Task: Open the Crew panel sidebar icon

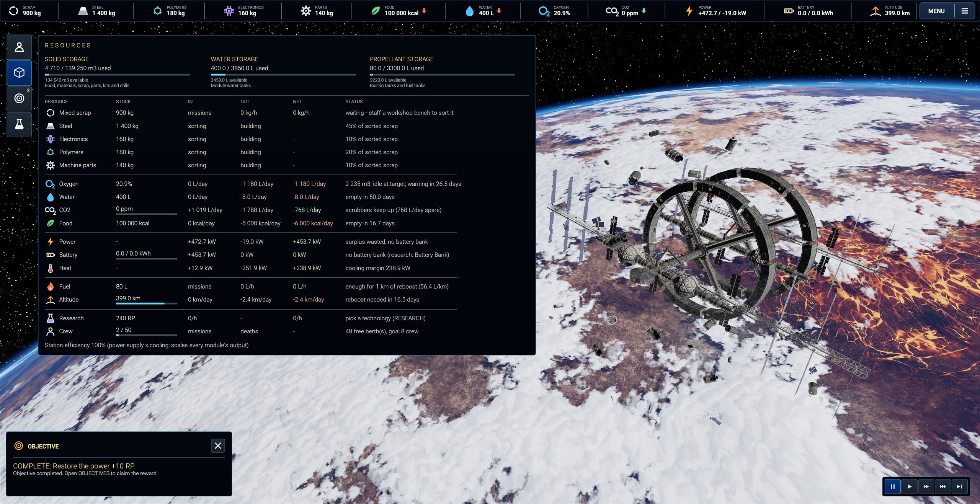Action: point(19,47)
